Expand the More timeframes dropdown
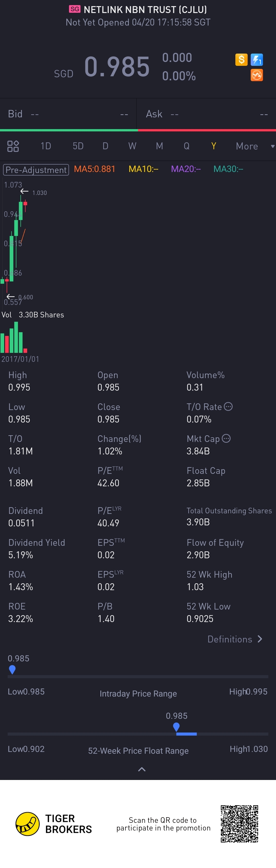Screen dimensions: 276x868 (x=255, y=146)
